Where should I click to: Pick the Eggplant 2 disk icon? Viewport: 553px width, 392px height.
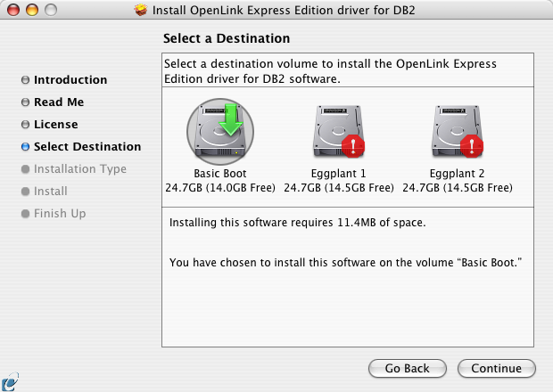point(457,131)
